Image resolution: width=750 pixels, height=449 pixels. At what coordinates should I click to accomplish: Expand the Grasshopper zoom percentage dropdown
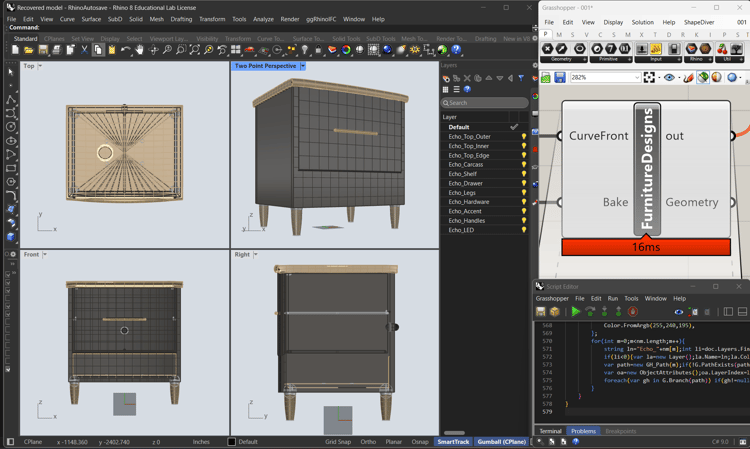point(637,77)
